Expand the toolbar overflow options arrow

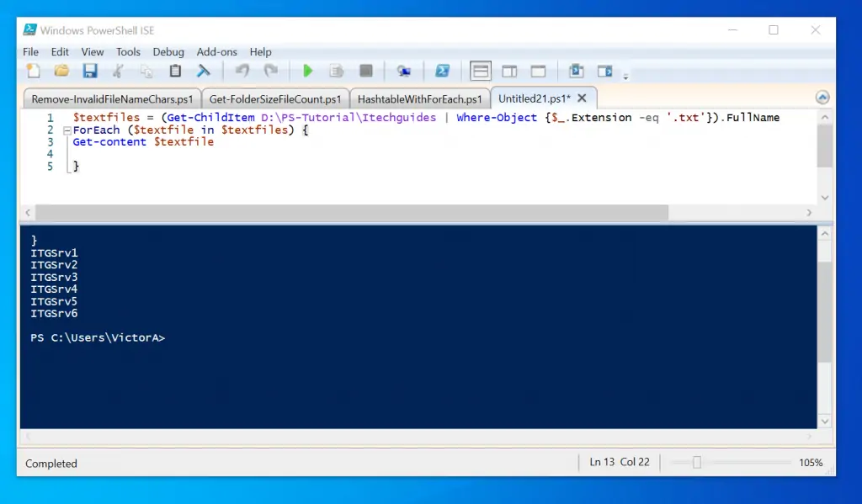pyautogui.click(x=625, y=77)
